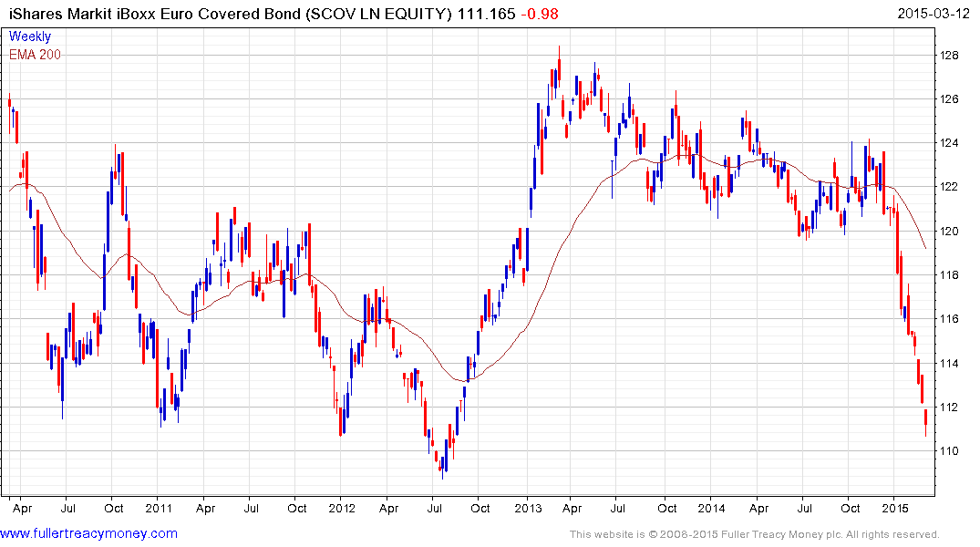
Task: Click the 114 price axis label
Action: (x=949, y=363)
